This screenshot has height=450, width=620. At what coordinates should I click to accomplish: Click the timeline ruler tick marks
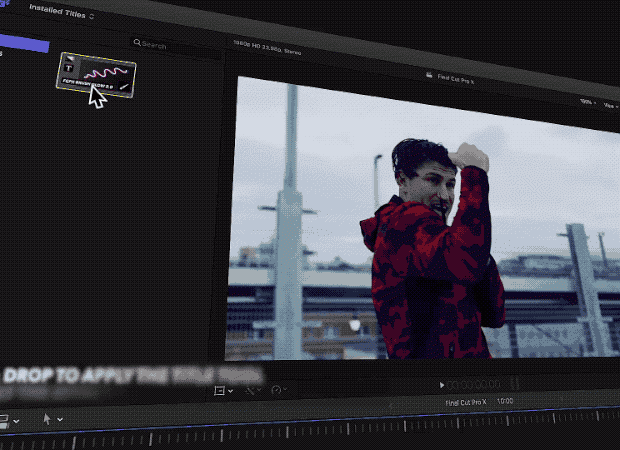pyautogui.click(x=310, y=430)
